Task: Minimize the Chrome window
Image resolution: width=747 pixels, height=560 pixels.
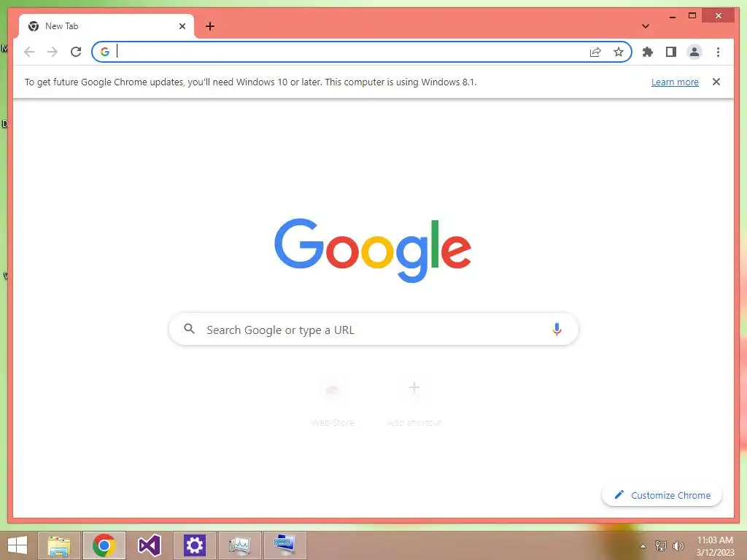Action: pyautogui.click(x=672, y=16)
